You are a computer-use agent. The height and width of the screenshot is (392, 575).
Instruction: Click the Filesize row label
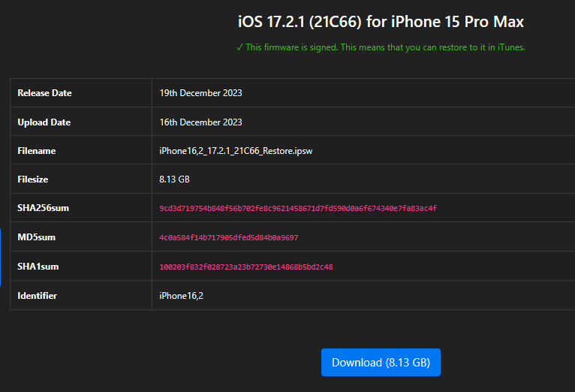click(32, 179)
